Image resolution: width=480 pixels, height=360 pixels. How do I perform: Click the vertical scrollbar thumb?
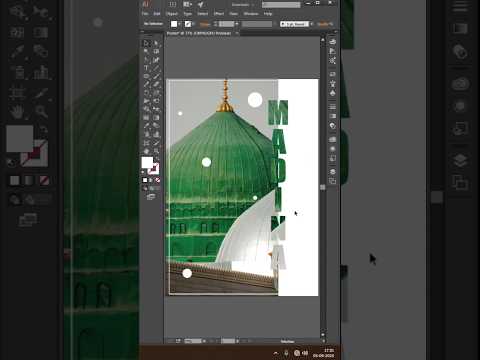(x=322, y=187)
